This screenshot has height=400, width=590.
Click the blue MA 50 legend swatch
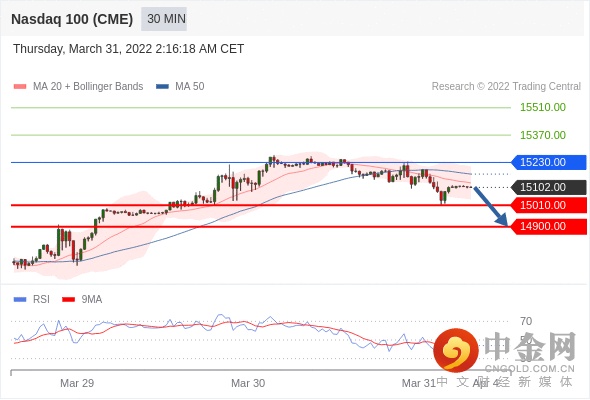(162, 87)
